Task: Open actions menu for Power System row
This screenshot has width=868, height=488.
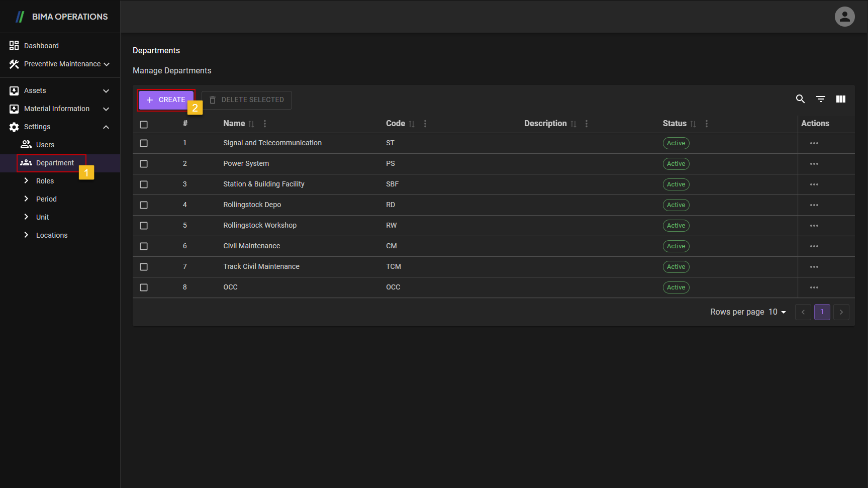Action: click(x=814, y=164)
